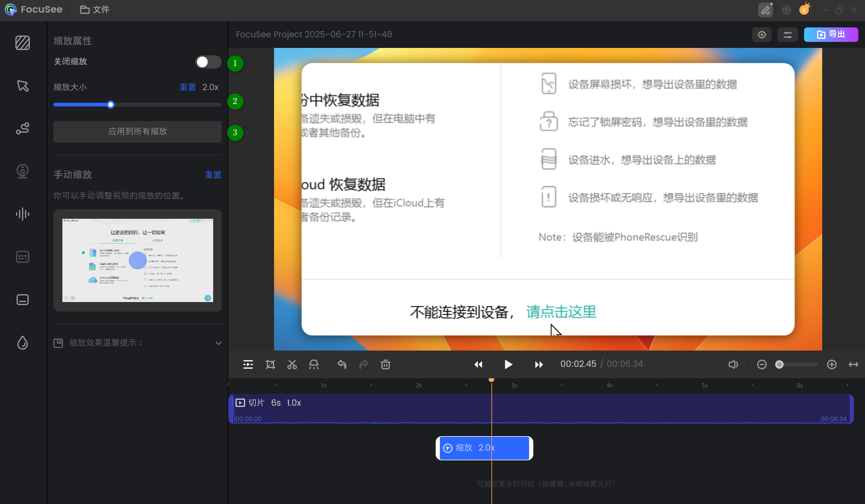Rewind playback
Image resolution: width=865 pixels, height=504 pixels.
pyautogui.click(x=478, y=364)
